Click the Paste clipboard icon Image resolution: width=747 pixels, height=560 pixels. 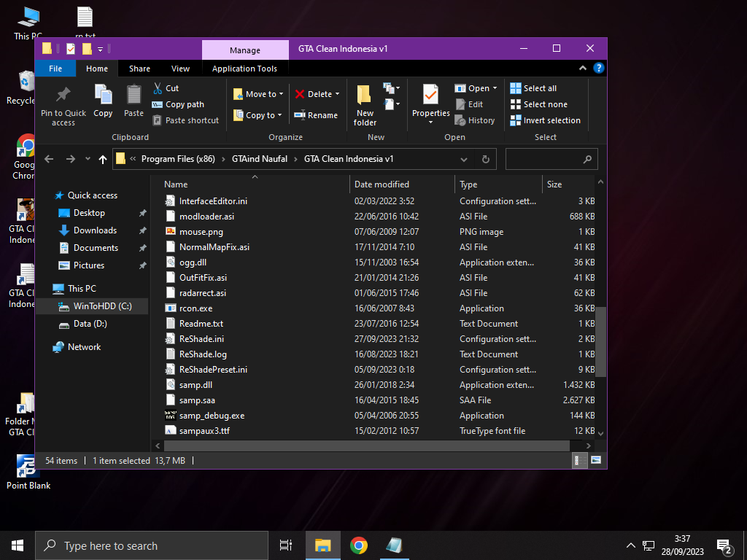tap(134, 94)
